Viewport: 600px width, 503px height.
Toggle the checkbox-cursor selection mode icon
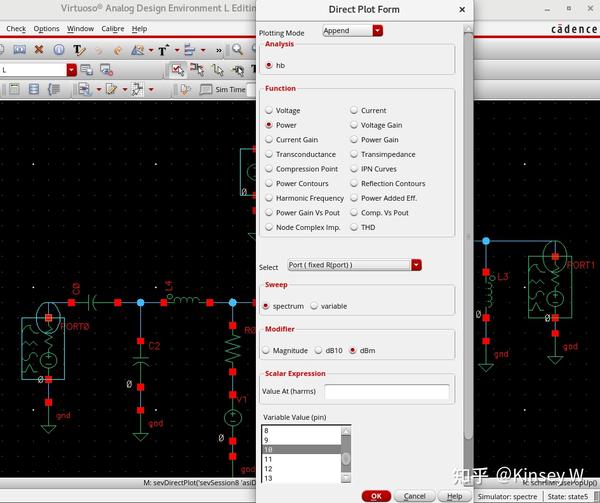(178, 70)
